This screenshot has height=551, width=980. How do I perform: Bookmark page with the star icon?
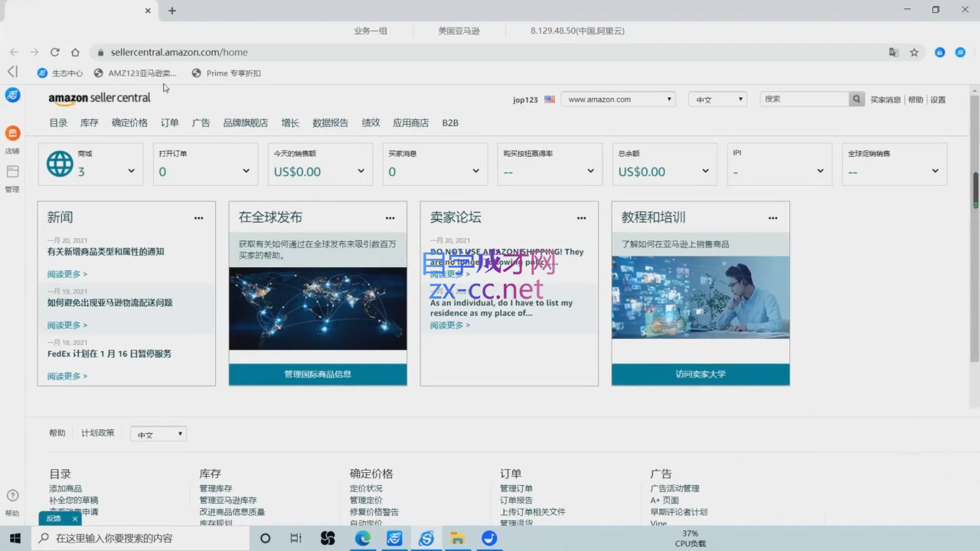click(x=914, y=52)
